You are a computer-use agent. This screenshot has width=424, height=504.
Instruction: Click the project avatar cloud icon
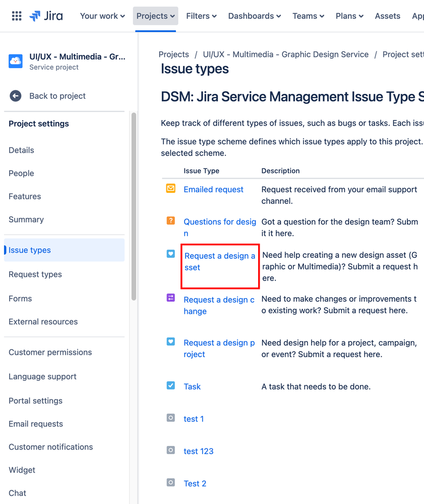(x=16, y=61)
